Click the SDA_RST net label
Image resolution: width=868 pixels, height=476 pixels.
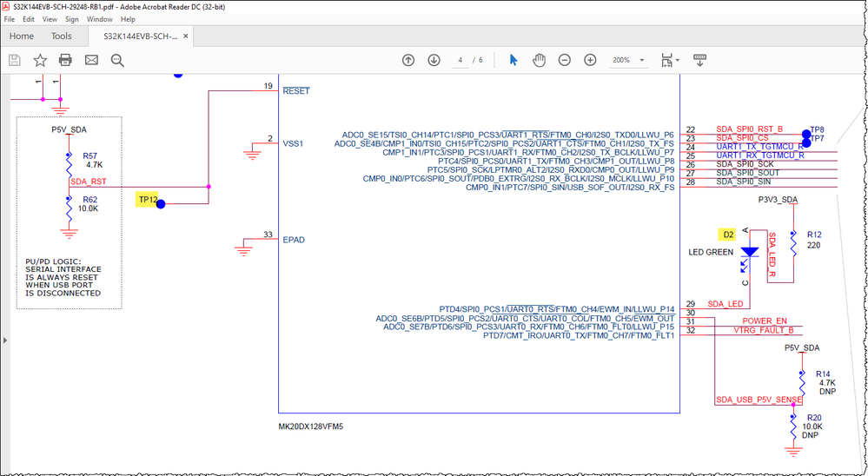pyautogui.click(x=89, y=182)
